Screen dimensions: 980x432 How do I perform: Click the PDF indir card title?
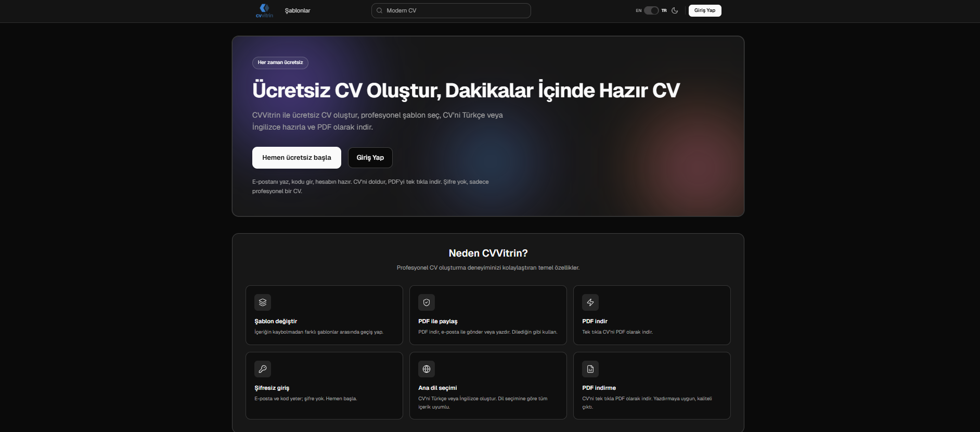pyautogui.click(x=595, y=321)
